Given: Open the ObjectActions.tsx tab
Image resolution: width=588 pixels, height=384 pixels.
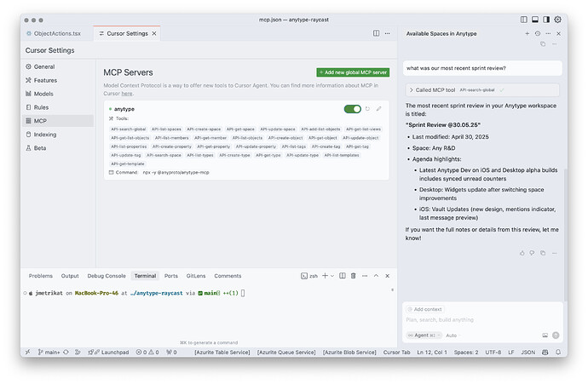Looking at the screenshot, I should [54, 33].
